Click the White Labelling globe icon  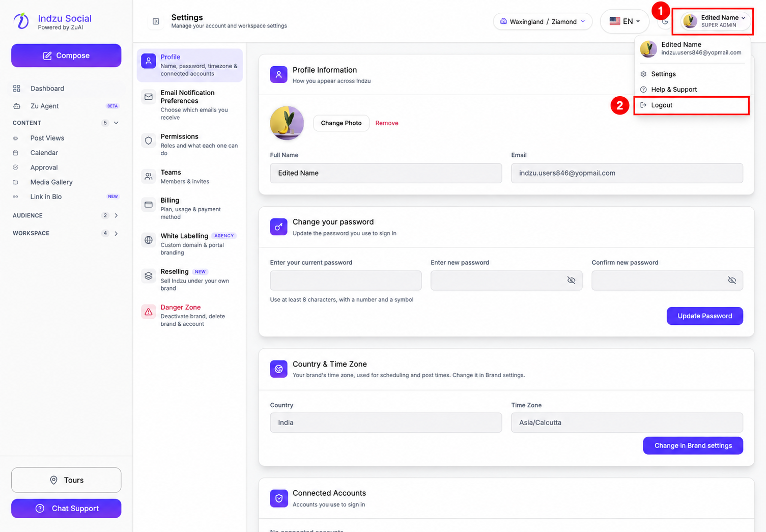(x=149, y=240)
